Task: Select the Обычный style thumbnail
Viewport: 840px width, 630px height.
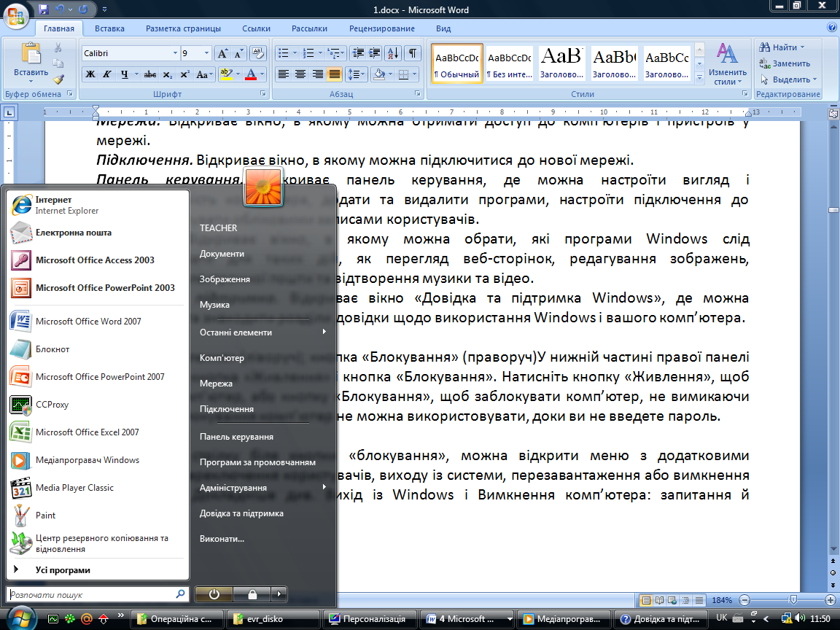Action: coord(457,63)
